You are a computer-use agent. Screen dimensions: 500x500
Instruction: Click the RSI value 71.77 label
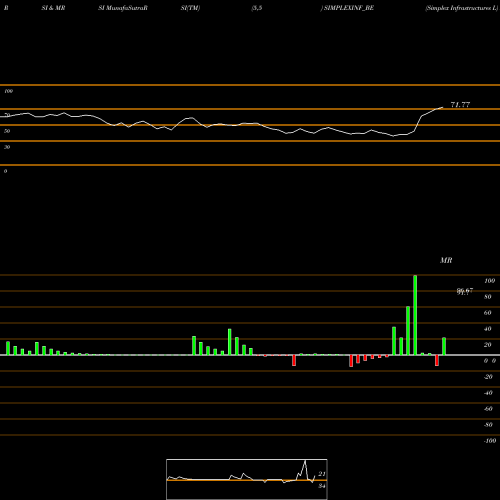460,105
